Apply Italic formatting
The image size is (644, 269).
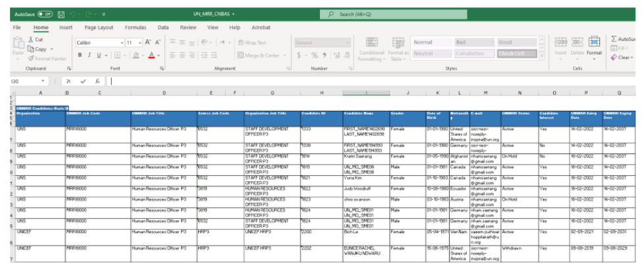(89, 55)
